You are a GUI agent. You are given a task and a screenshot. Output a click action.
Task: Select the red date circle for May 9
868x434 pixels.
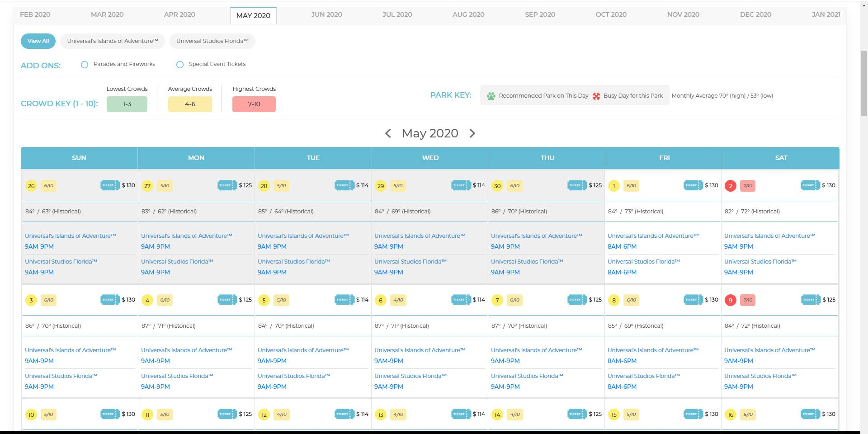click(730, 300)
